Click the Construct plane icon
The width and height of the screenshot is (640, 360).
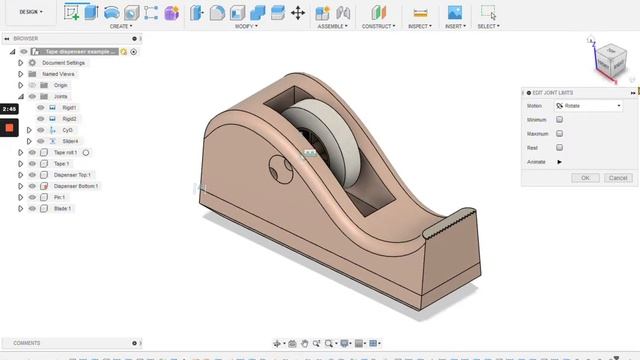(378, 13)
